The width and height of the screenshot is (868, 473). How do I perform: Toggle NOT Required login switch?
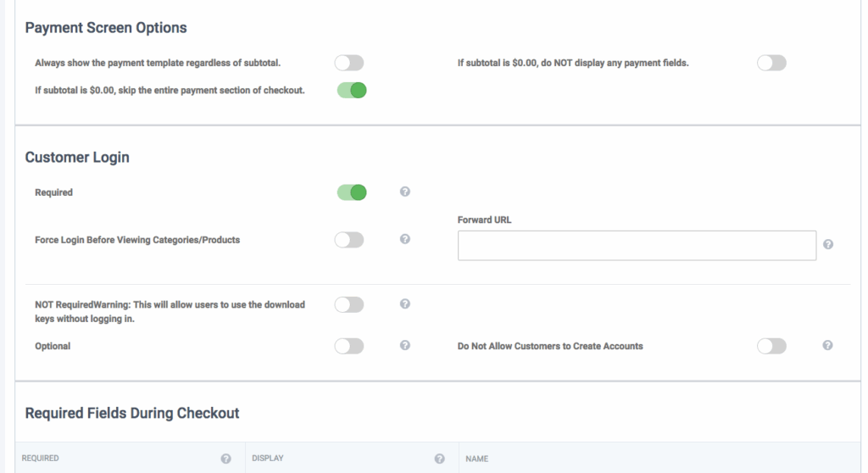click(x=349, y=304)
